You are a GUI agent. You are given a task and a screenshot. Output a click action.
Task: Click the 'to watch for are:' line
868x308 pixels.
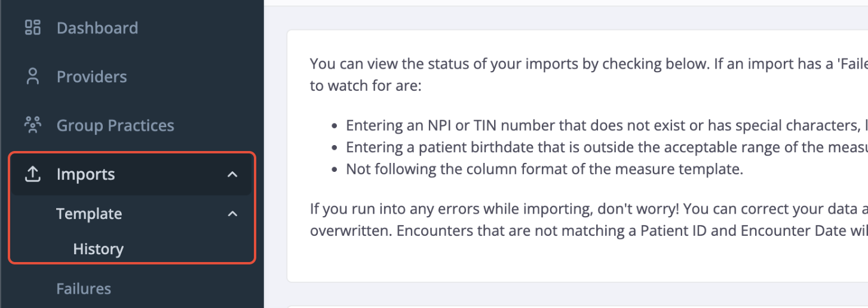tap(366, 85)
